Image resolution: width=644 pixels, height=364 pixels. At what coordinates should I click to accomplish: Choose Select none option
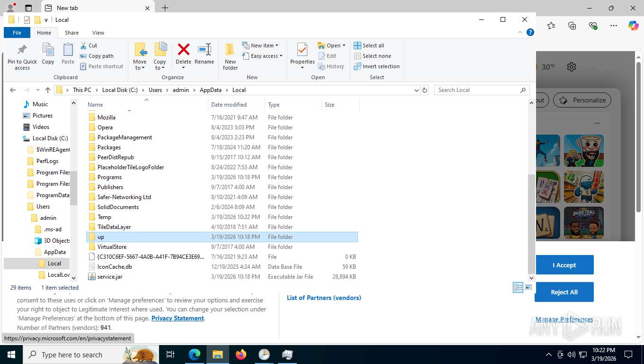click(x=373, y=56)
